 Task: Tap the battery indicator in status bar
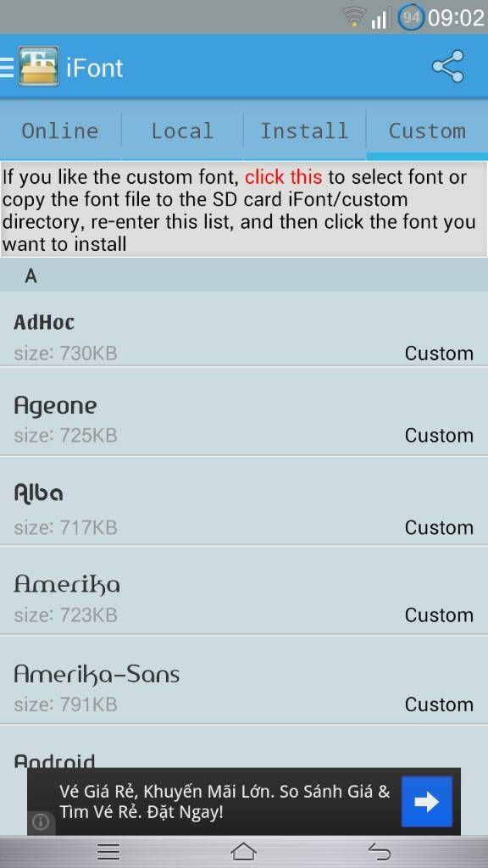click(411, 19)
